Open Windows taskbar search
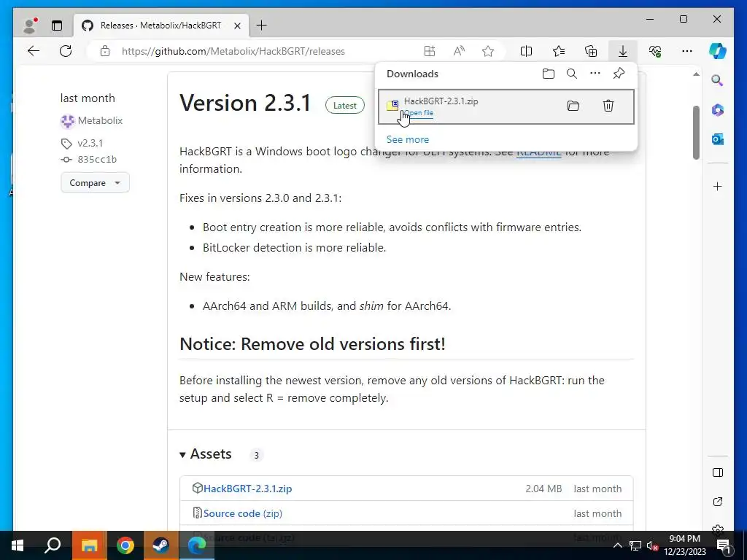 click(53, 545)
